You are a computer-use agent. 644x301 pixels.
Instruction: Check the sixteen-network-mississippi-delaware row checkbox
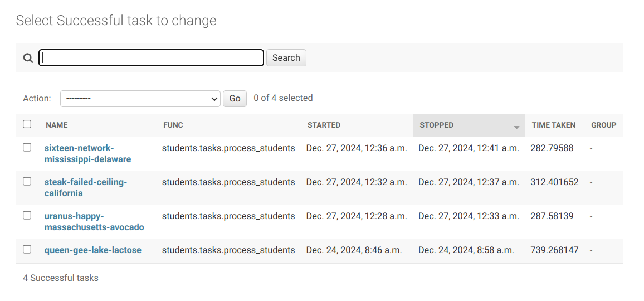pos(27,148)
